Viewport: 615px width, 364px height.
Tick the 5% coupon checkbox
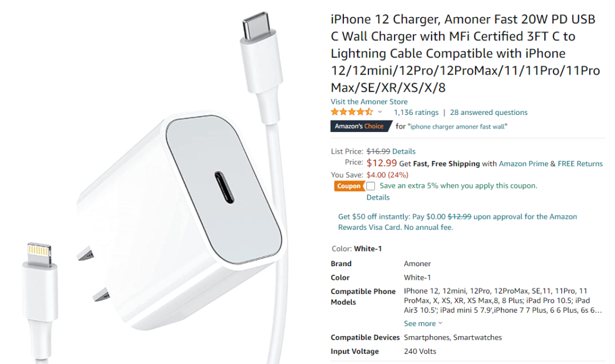pos(370,186)
